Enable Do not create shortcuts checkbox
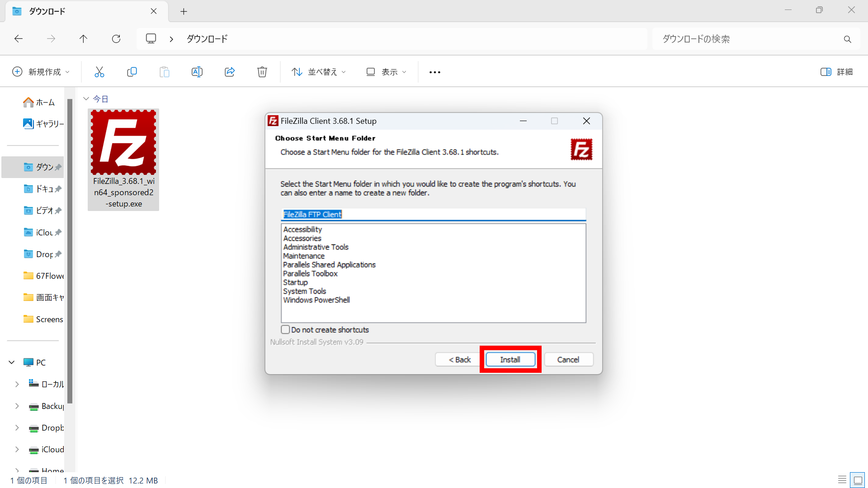 (285, 329)
